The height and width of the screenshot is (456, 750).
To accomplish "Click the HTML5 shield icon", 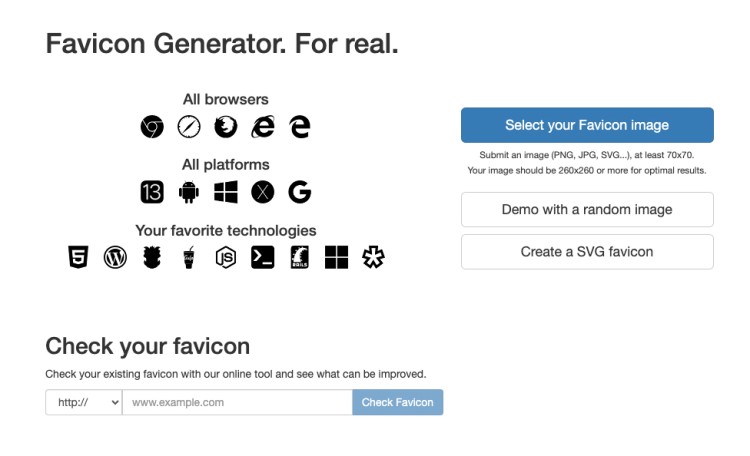I will click(x=78, y=258).
